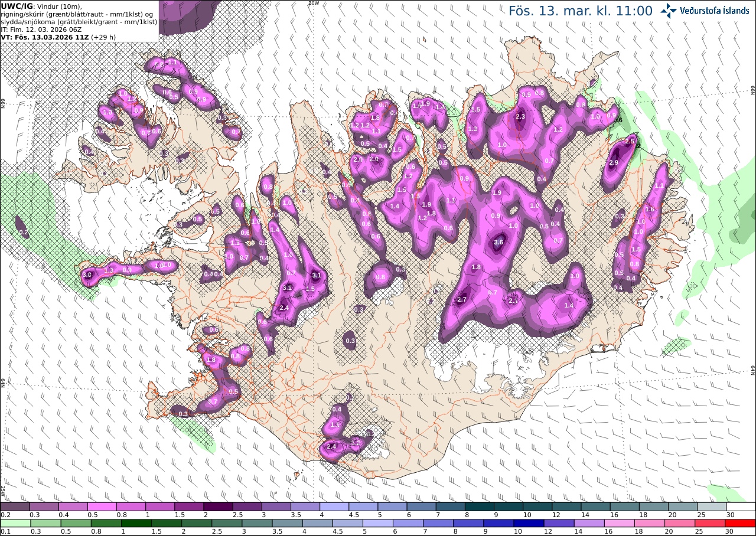Select lower legend swatch starting at 0.1
756x536 pixels.
15,523
